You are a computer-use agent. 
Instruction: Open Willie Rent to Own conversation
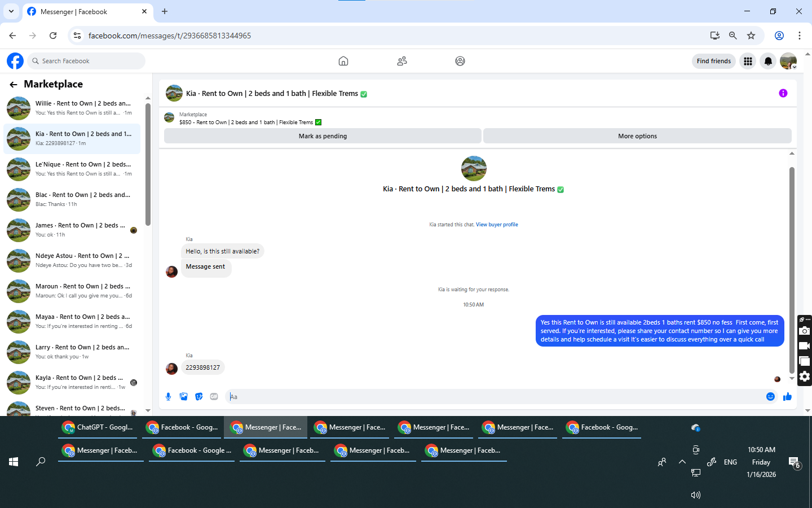tap(72, 108)
